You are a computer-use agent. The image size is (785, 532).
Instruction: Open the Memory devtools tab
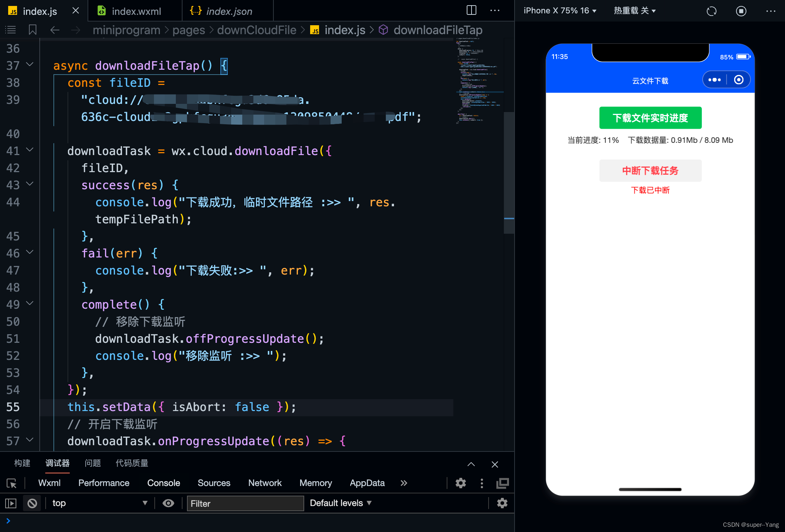(316, 483)
